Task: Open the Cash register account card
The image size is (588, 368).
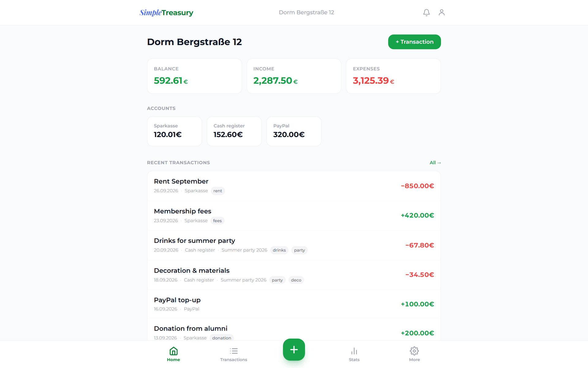Action: [234, 131]
